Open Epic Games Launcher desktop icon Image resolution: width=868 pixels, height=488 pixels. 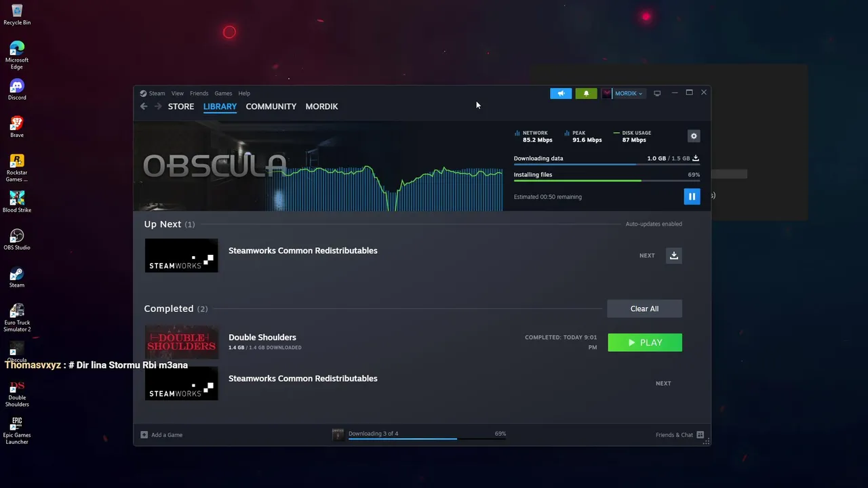17,430
